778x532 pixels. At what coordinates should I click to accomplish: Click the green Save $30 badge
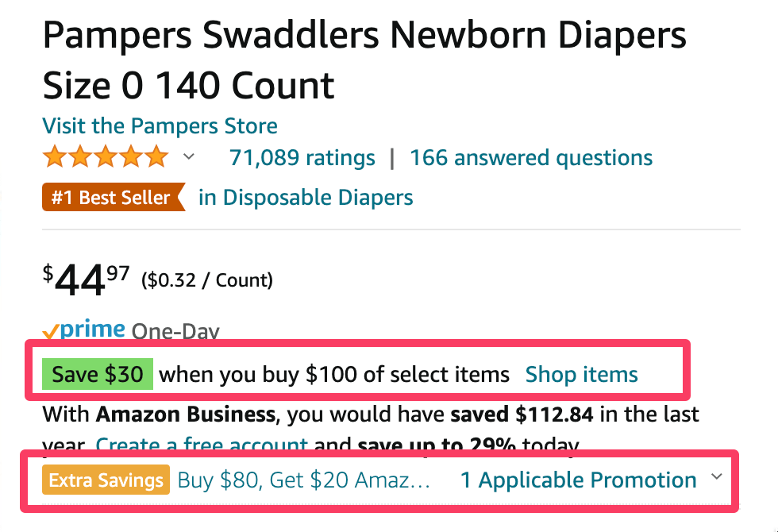96,374
